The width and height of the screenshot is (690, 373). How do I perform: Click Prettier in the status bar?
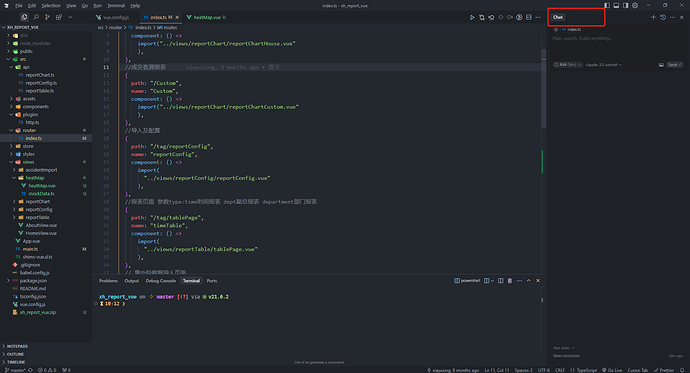[664, 370]
